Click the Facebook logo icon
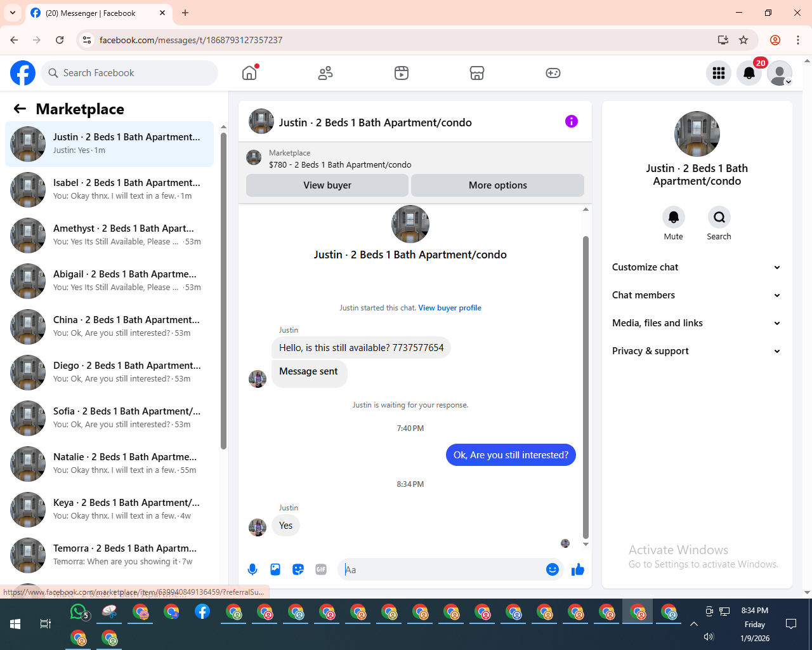812x650 pixels. (x=23, y=73)
